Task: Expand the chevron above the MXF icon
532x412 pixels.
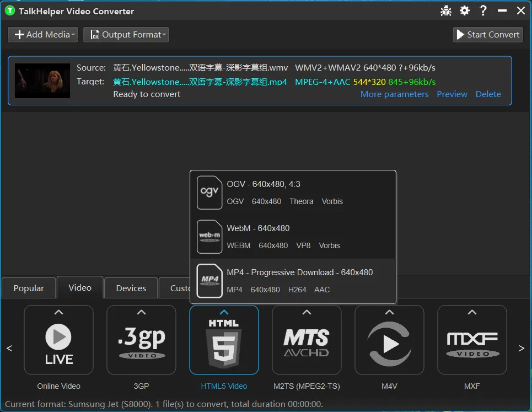Action: tap(472, 312)
